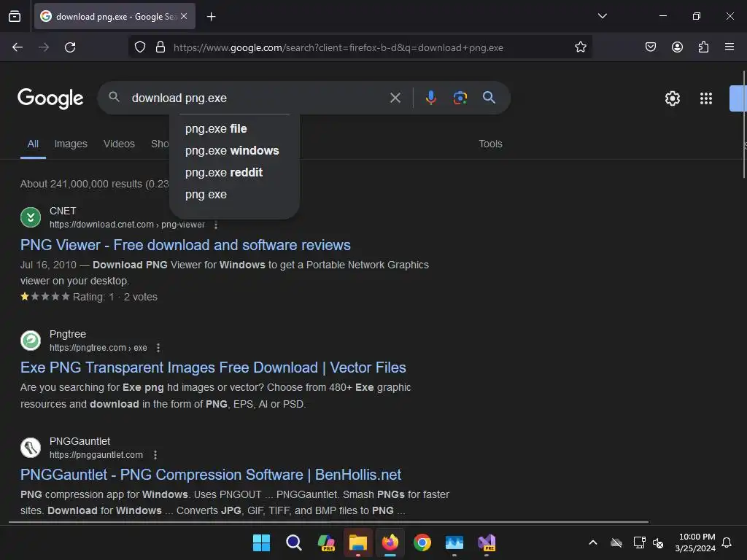Image resolution: width=747 pixels, height=560 pixels.
Task: Click inside the Google search box
Action: [258, 98]
